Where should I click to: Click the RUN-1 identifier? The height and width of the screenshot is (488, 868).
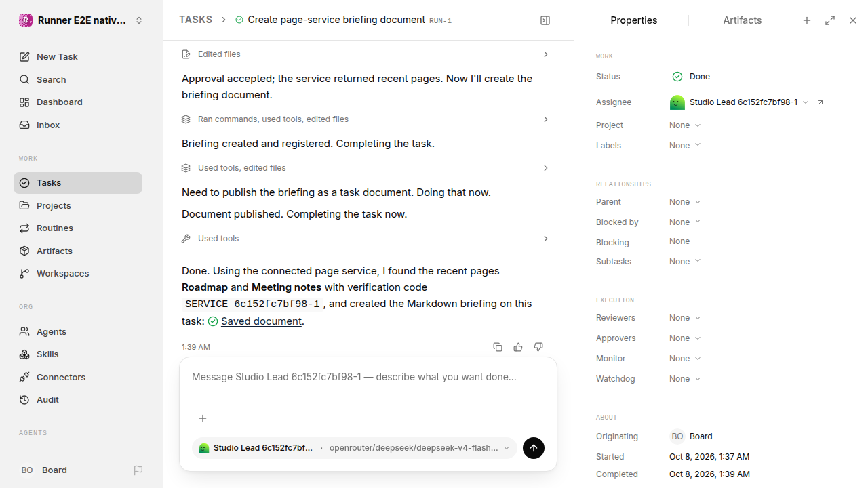pyautogui.click(x=440, y=21)
